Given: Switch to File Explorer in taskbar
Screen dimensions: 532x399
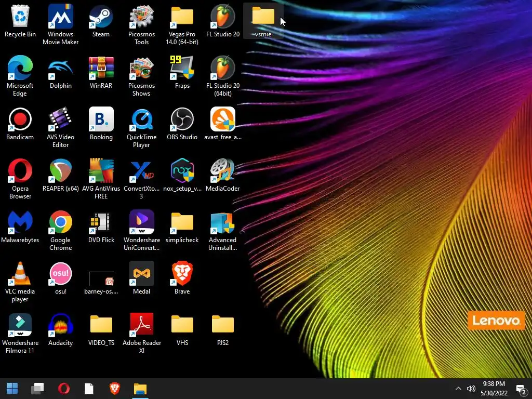Looking at the screenshot, I should [x=140, y=389].
